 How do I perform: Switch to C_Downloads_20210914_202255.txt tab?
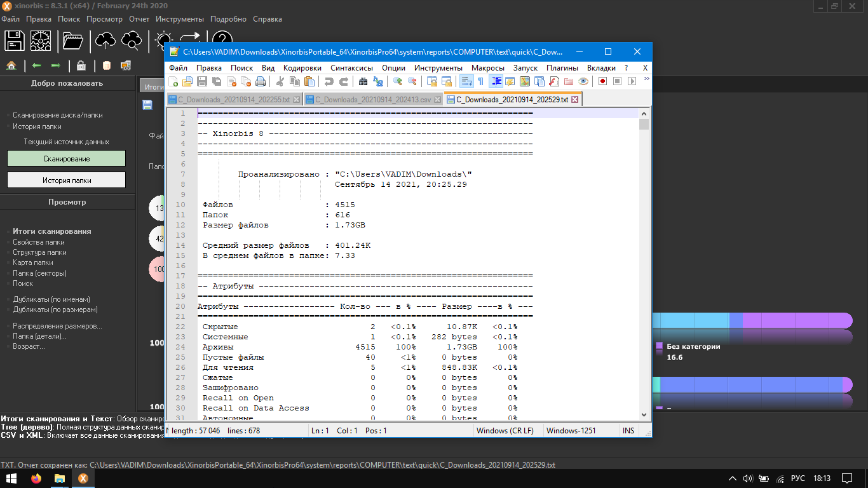click(234, 100)
